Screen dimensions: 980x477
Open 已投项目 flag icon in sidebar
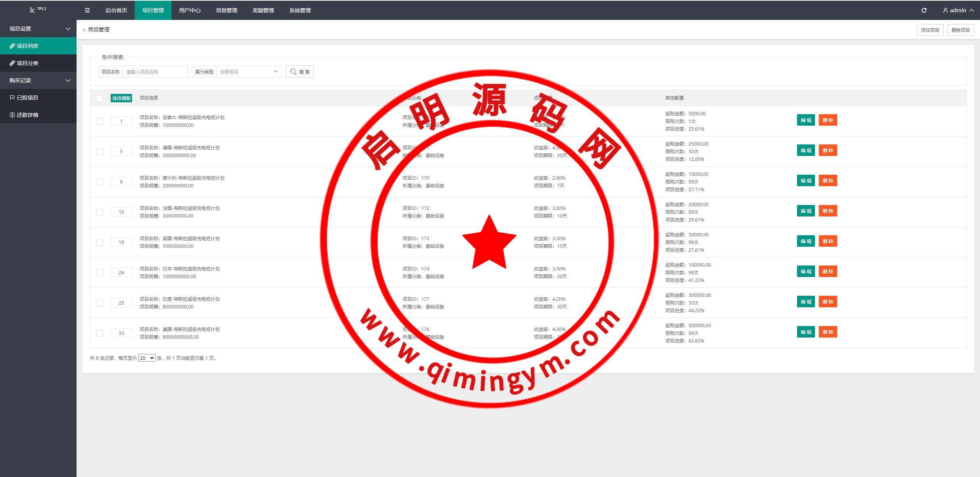12,98
